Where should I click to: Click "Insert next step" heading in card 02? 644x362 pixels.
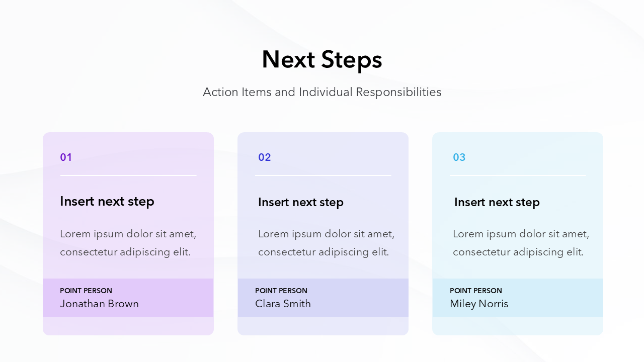tap(301, 203)
